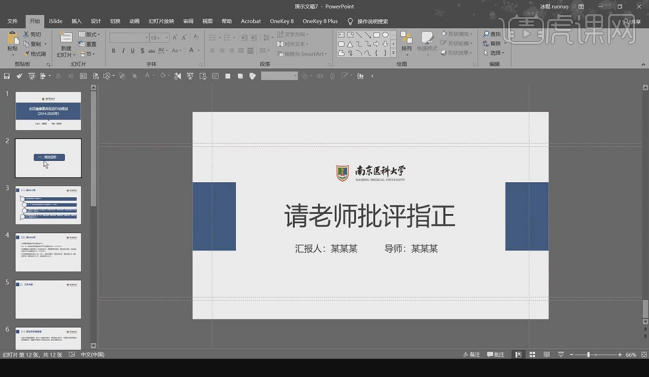Expand the shapes gallery more arrow
The width and height of the screenshot is (649, 378).
(393, 53)
